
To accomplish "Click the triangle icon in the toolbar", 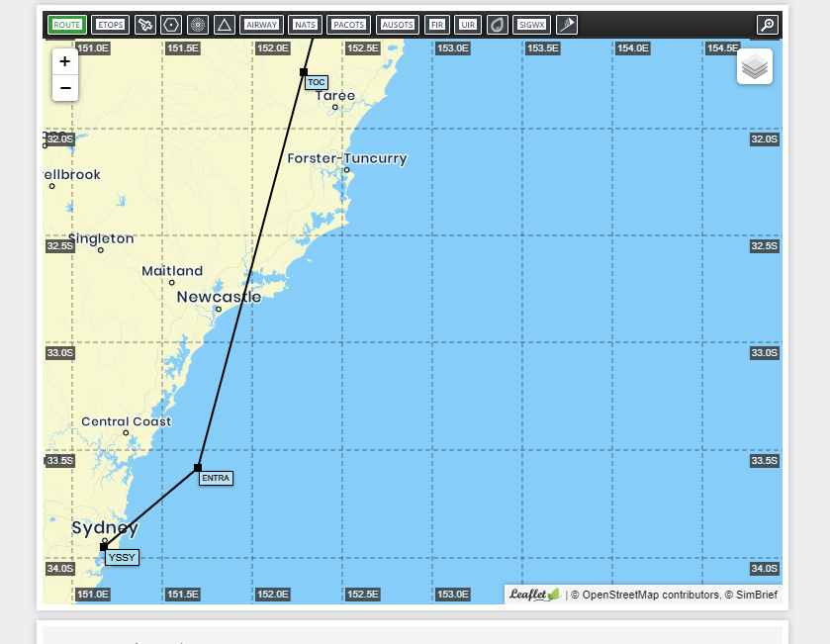I will coord(224,25).
